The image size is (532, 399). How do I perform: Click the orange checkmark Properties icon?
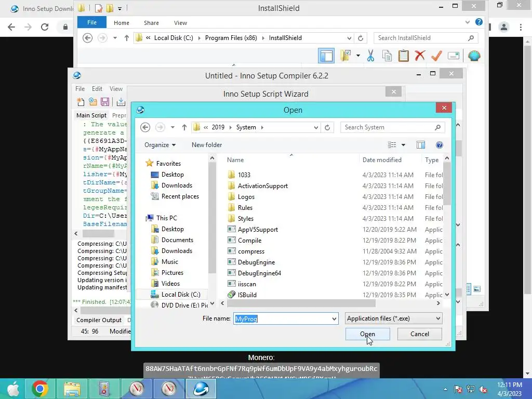[436, 56]
